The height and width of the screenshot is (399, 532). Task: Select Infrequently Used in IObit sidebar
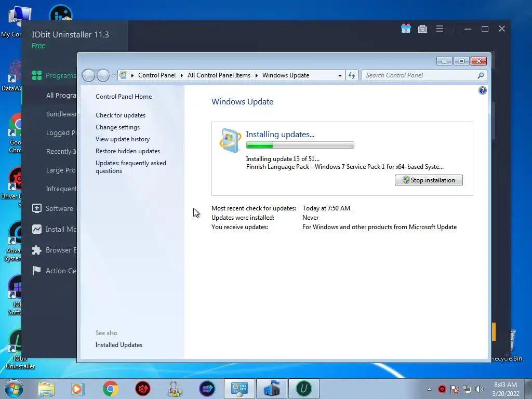click(61, 189)
